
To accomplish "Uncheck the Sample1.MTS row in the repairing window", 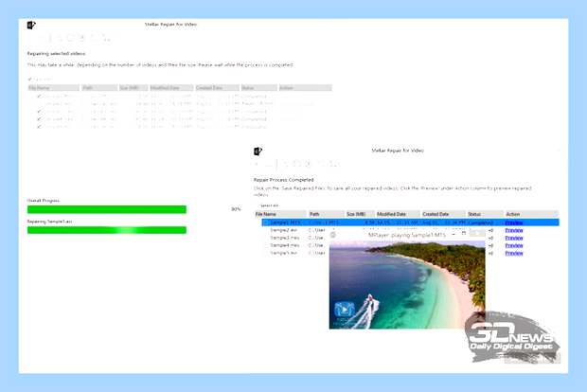I will [x=39, y=97].
